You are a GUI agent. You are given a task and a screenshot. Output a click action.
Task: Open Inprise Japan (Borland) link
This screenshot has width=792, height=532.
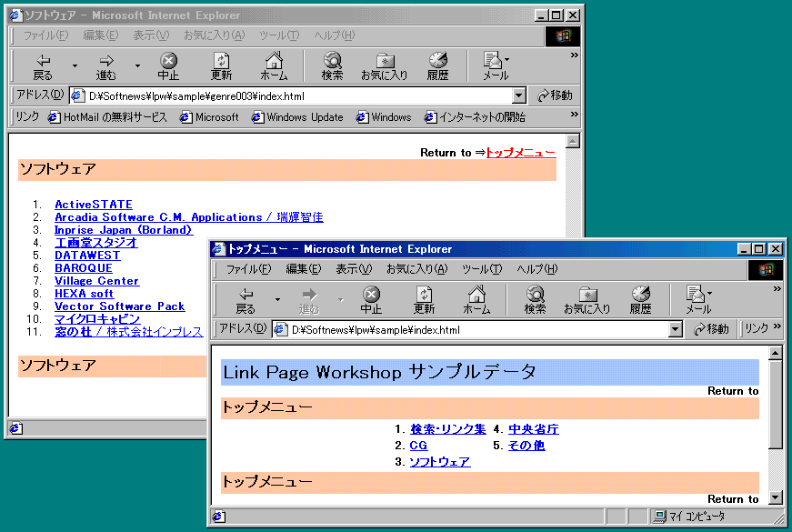point(124,230)
